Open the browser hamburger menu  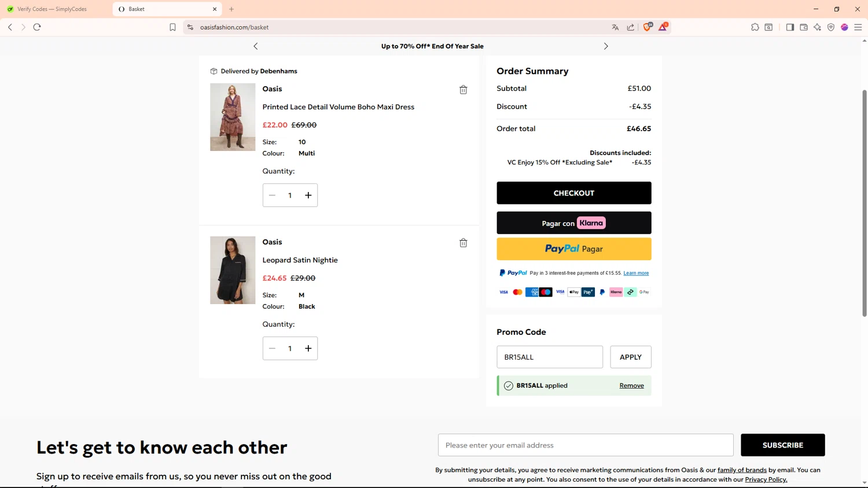point(858,27)
